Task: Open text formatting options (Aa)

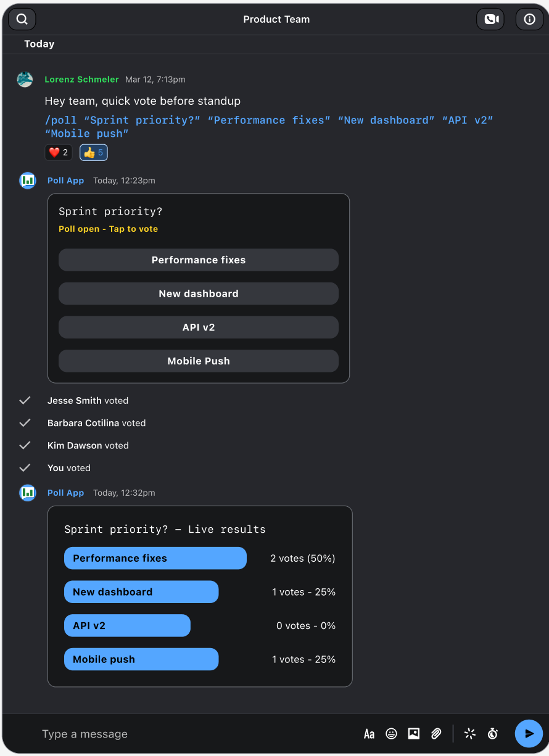Action: point(369,734)
